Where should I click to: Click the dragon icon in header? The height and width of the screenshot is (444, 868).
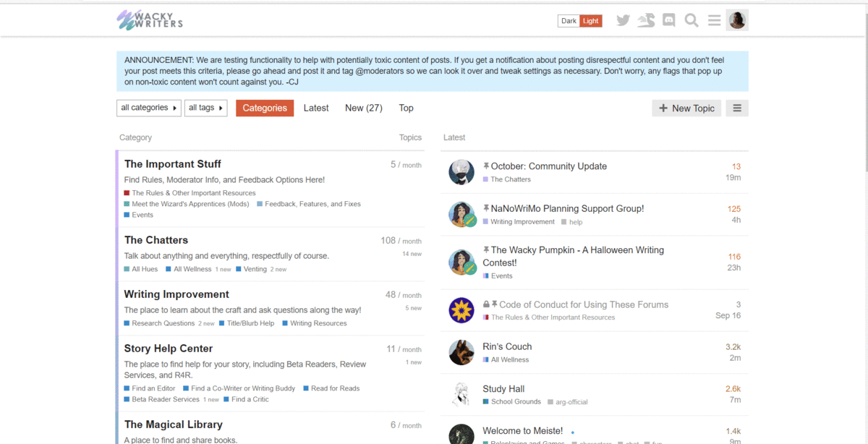646,20
